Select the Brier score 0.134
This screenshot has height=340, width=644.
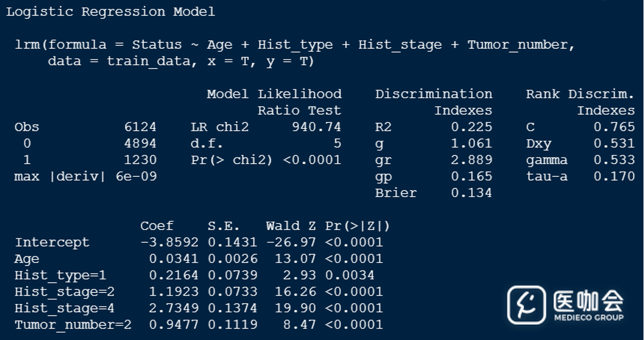coord(471,193)
